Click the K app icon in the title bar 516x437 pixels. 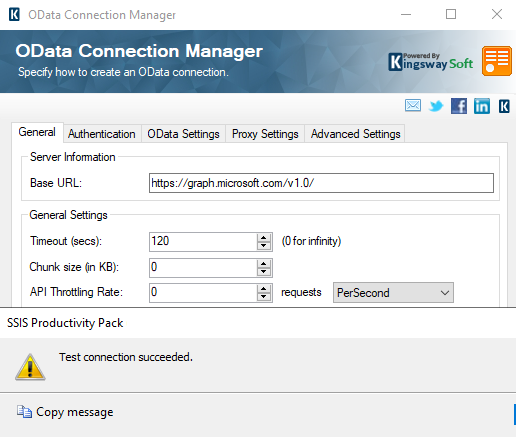pos(14,15)
